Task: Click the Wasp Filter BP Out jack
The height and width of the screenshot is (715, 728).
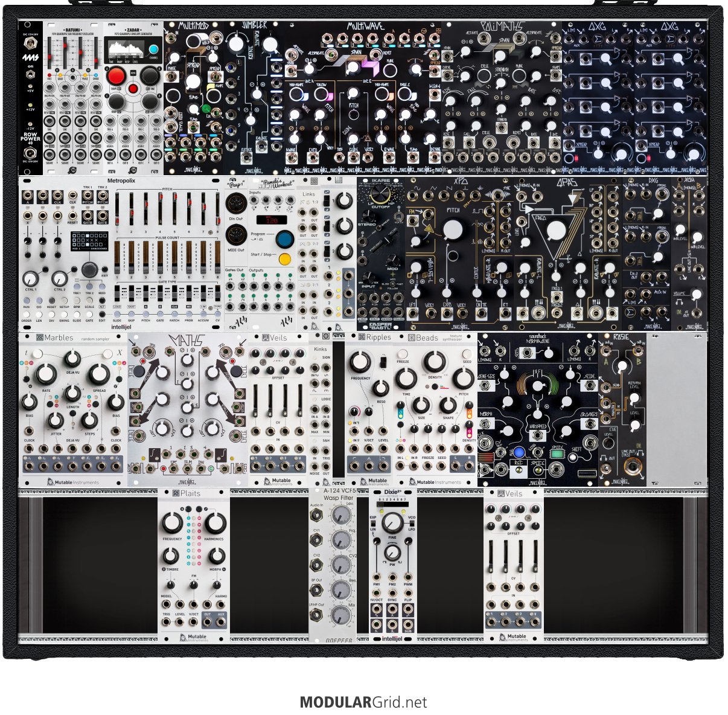Action: click(317, 591)
